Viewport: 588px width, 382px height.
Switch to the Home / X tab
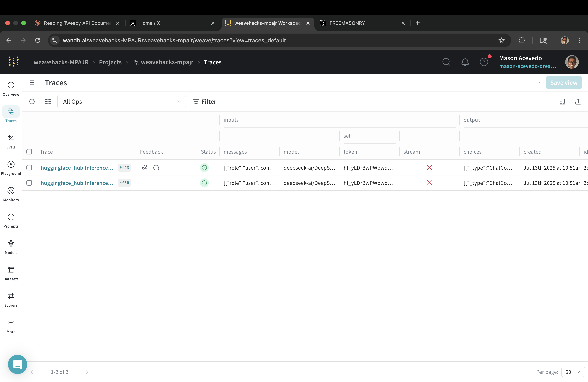pos(149,23)
